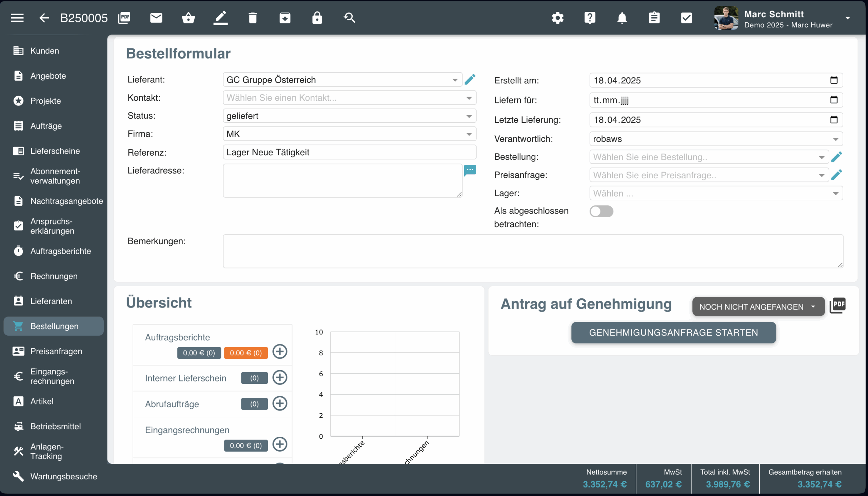Click the trash delete icon
The image size is (868, 496).
252,17
